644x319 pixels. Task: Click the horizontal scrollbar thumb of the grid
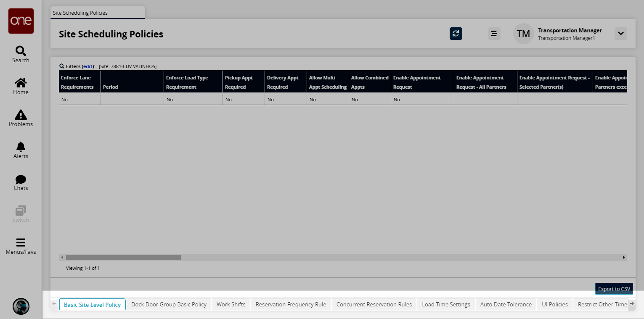coord(123,257)
